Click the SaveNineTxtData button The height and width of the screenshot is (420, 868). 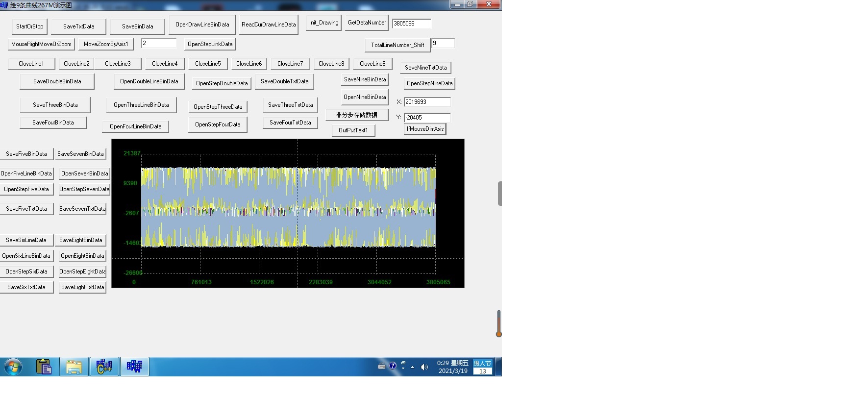coord(426,68)
